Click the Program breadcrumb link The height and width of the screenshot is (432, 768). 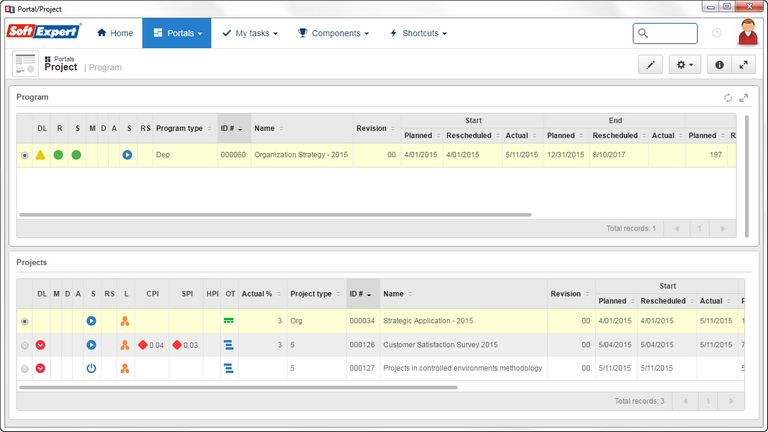click(105, 68)
